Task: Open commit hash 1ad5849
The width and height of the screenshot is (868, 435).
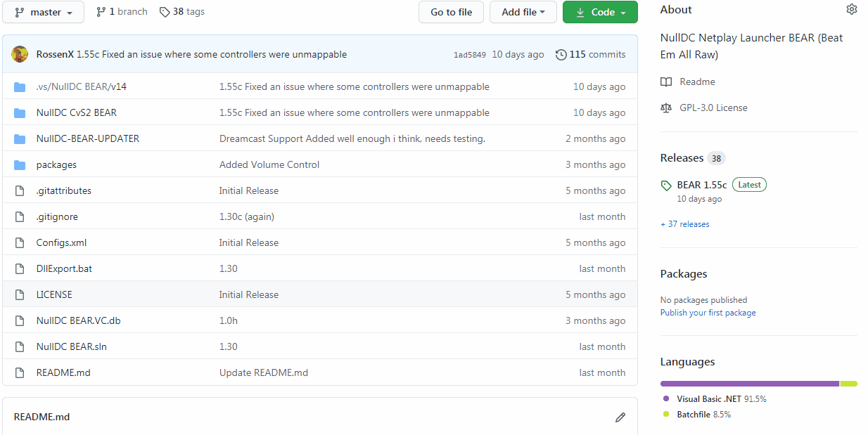Action: tap(469, 55)
